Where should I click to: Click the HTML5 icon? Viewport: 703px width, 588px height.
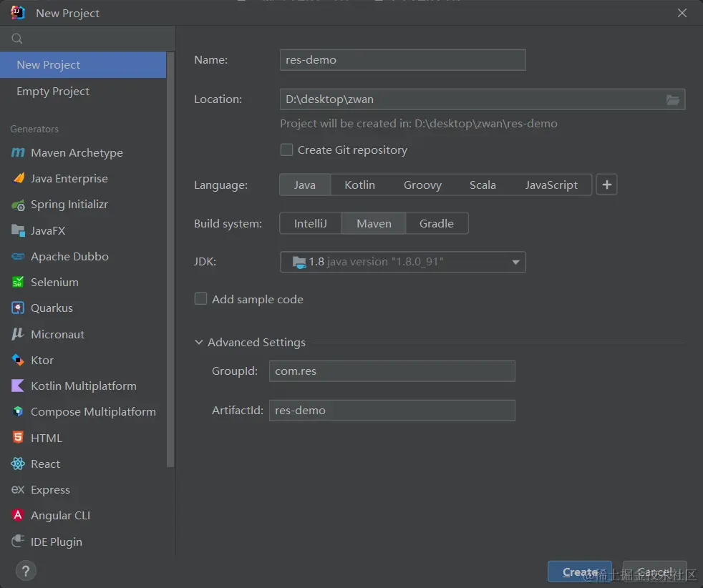click(18, 438)
